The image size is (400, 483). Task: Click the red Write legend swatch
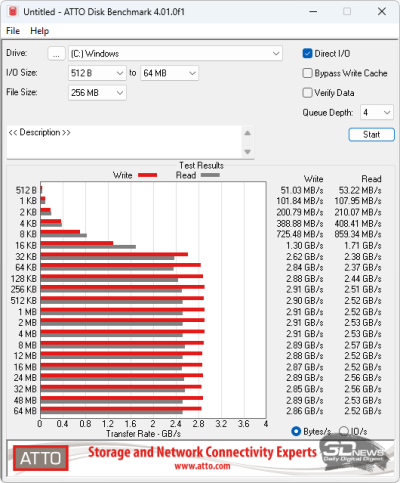[147, 175]
